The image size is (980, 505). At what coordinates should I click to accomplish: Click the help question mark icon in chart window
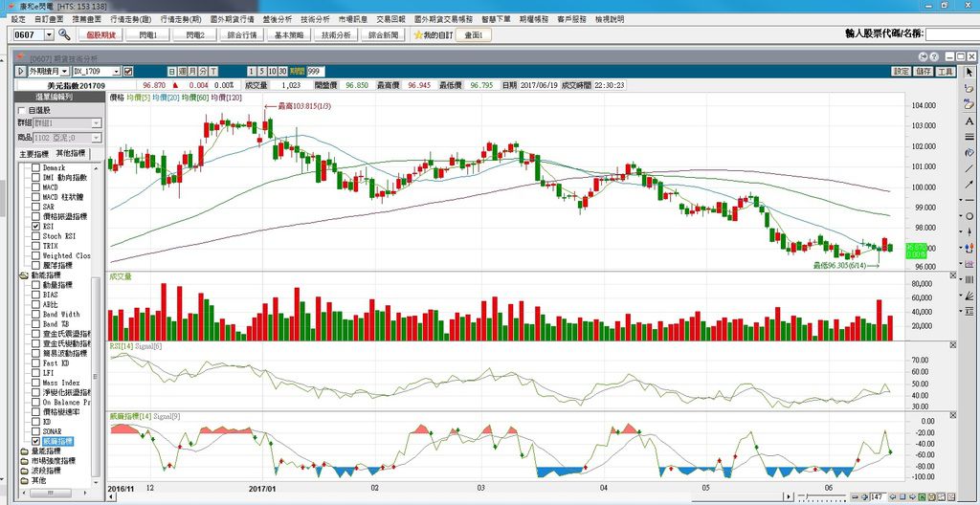point(934,56)
